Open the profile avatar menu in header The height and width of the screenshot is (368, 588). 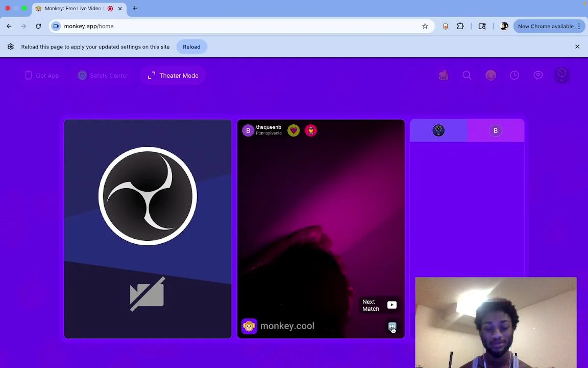click(x=562, y=76)
